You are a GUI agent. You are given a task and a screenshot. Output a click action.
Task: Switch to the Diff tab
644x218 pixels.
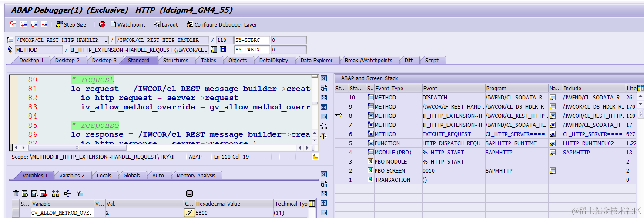(409, 60)
